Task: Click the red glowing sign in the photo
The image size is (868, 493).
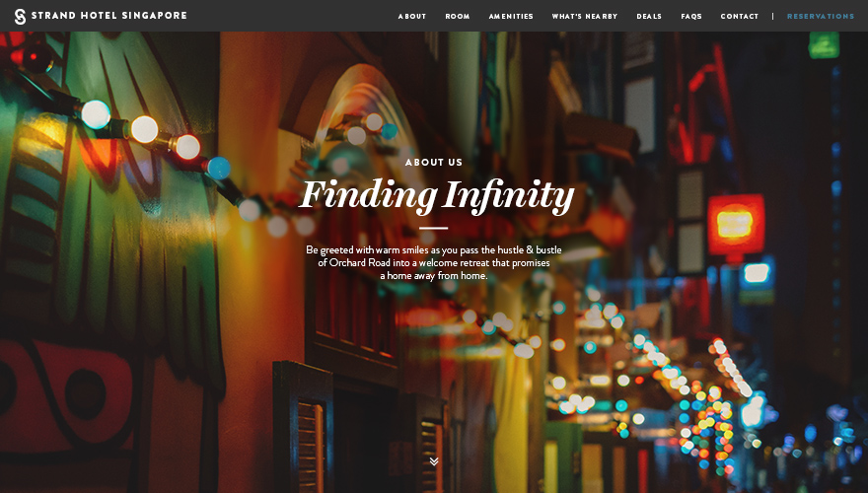Action: 736,225
